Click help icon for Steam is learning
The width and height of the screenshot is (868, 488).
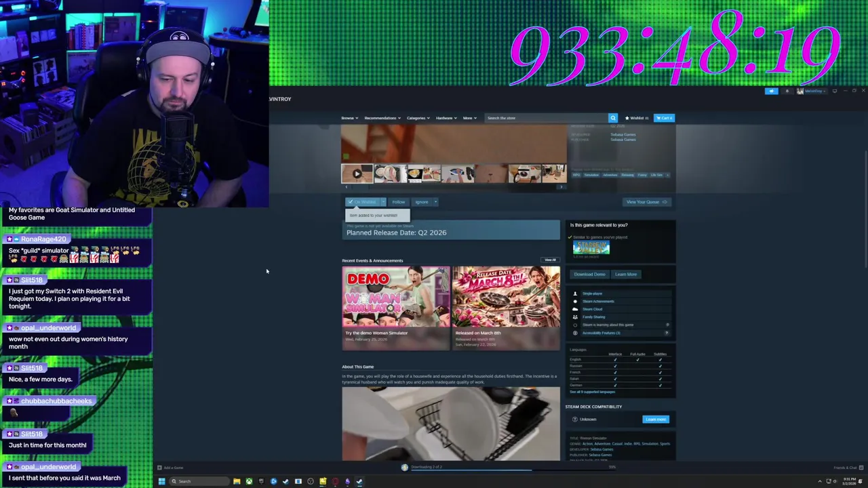[667, 325]
